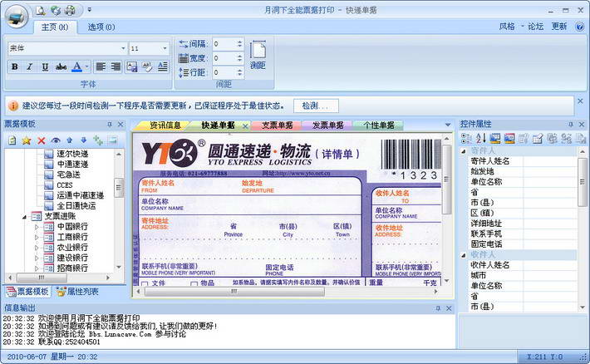Open the printer application menu orb

point(17,16)
